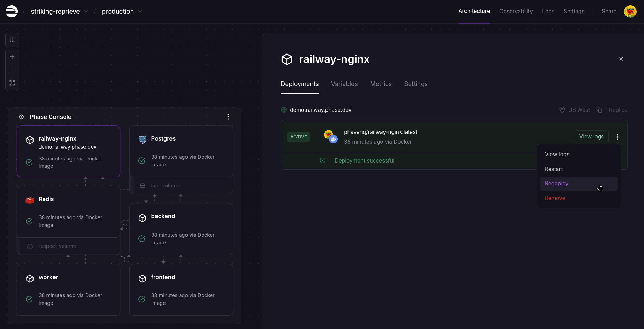Click the Postgres elephant icon

[142, 139]
